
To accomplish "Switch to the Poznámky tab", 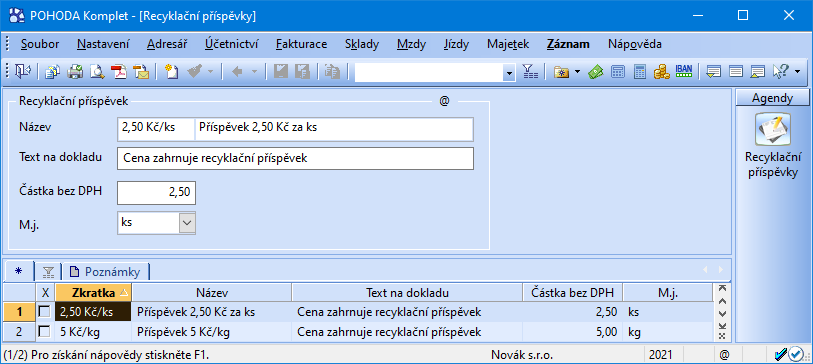I will click(106, 271).
